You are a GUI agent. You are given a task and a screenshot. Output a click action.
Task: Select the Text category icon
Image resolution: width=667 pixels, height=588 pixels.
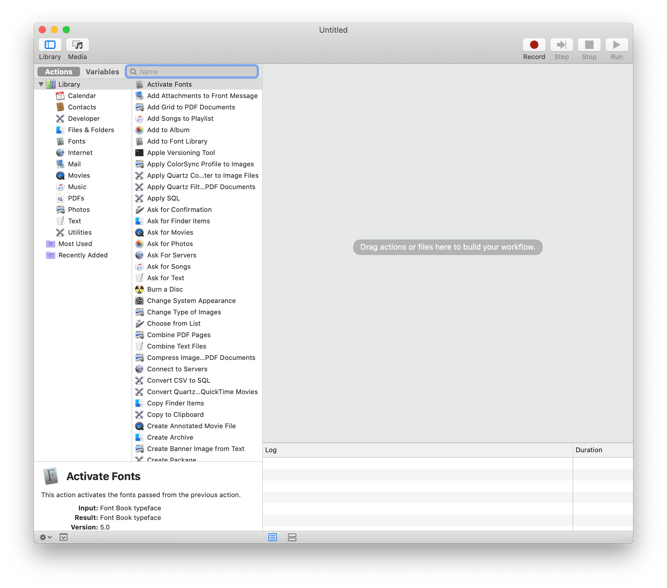coord(60,221)
